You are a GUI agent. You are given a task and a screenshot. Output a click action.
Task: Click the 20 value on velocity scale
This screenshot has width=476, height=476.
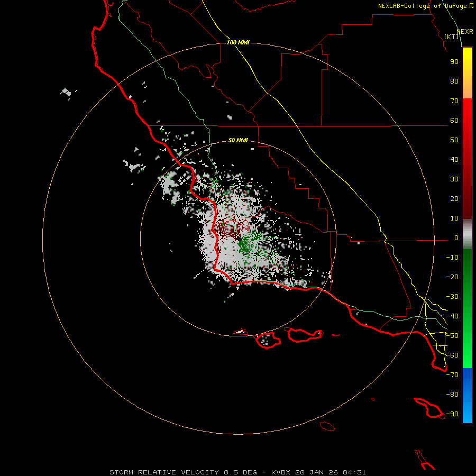[454, 199]
